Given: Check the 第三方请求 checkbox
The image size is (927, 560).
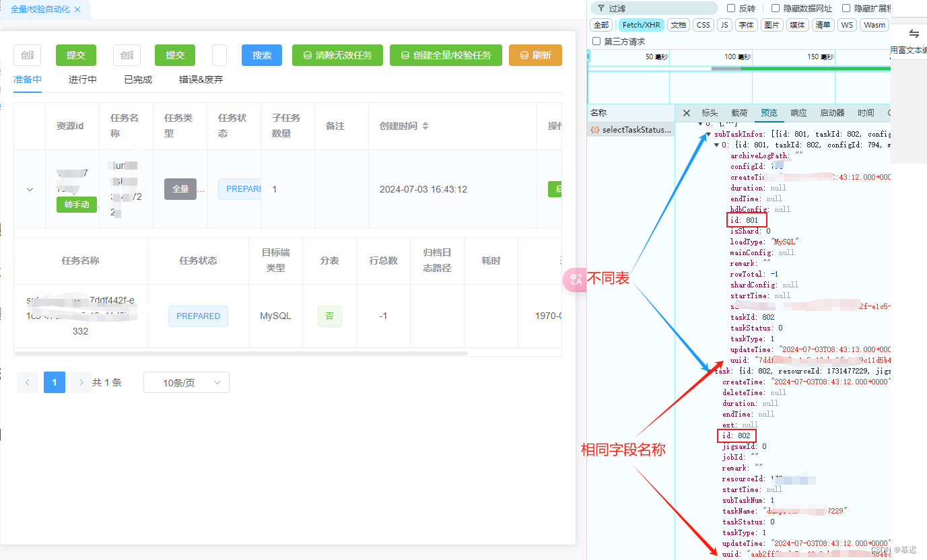Looking at the screenshot, I should [x=596, y=42].
